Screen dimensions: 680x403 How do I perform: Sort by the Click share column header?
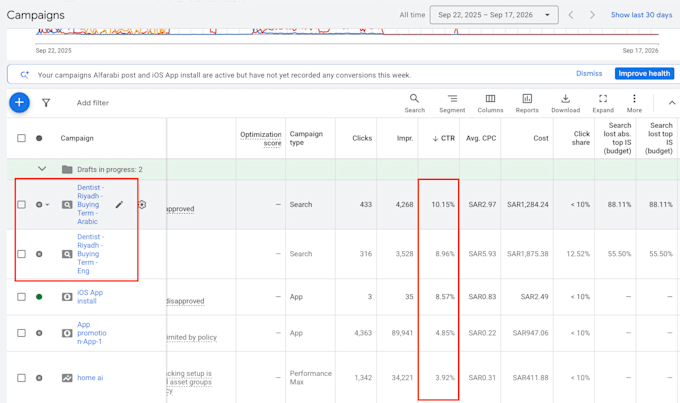point(582,138)
